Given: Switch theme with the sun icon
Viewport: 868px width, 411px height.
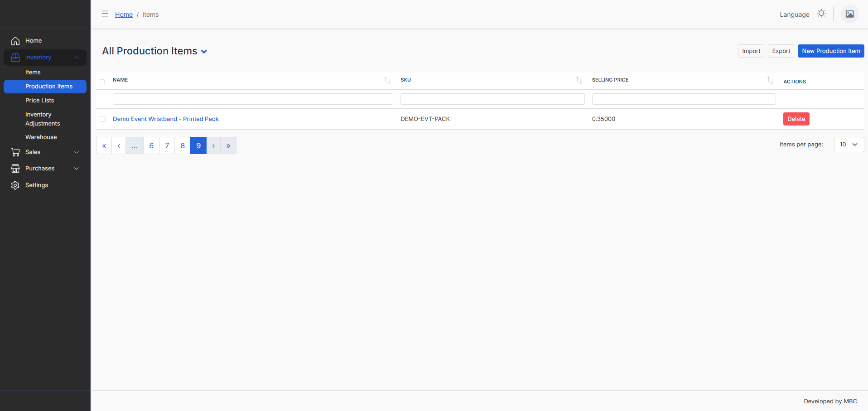Looking at the screenshot, I should (821, 14).
